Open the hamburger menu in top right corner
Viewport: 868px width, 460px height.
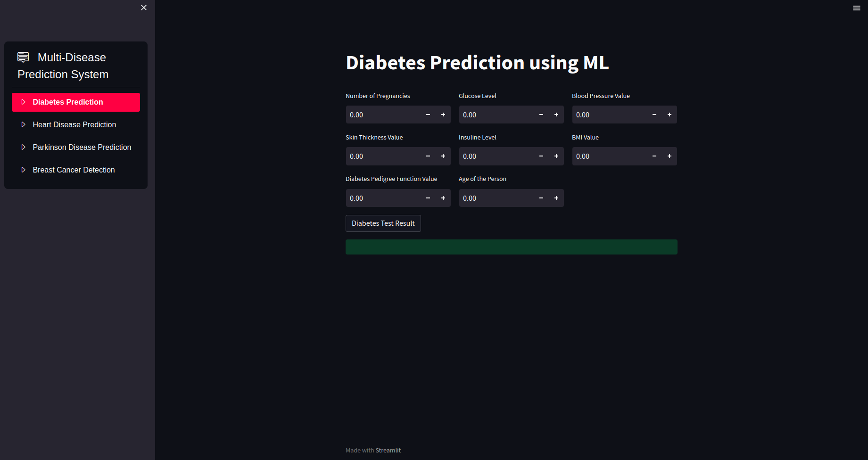tap(857, 8)
